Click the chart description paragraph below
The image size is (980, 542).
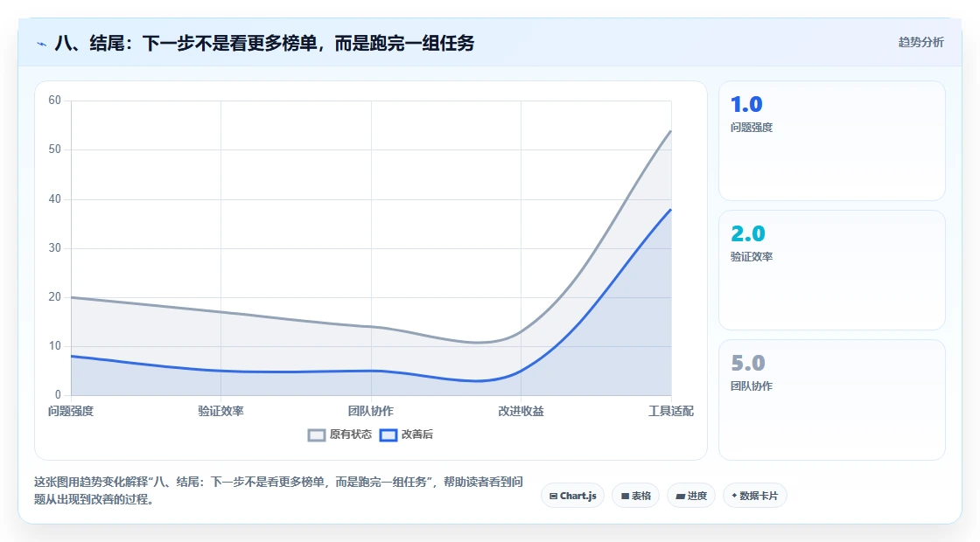[278, 490]
